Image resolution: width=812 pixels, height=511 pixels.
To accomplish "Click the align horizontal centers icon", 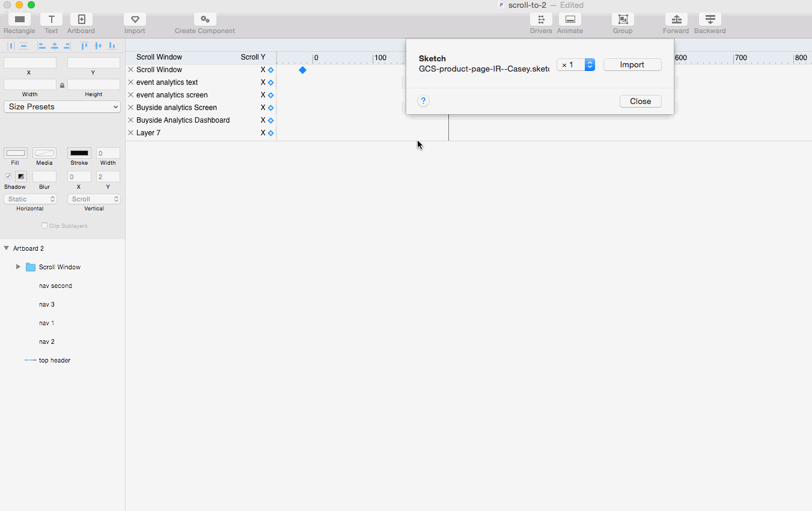I will [54, 46].
